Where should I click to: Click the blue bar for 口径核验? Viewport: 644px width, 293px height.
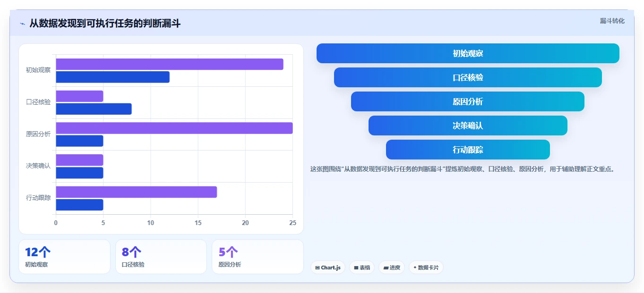(94, 109)
